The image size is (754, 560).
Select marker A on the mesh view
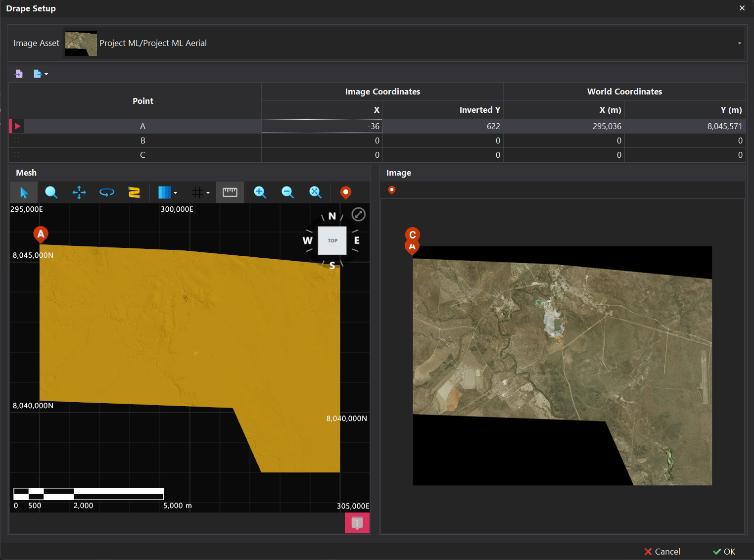pyautogui.click(x=41, y=234)
